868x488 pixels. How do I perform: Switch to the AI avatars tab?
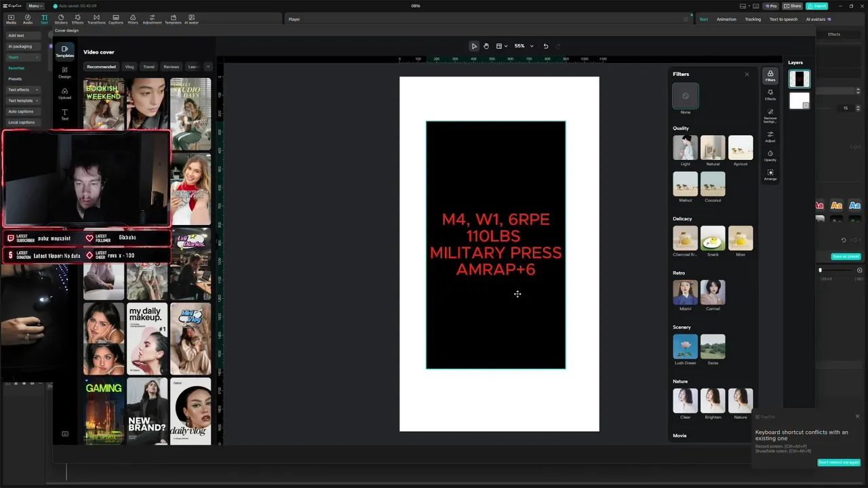click(x=818, y=19)
